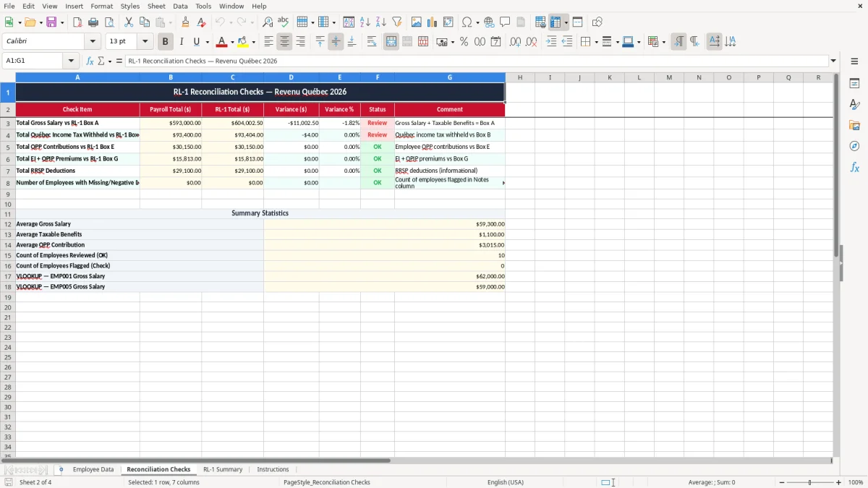This screenshot has height=488, width=868.
Task: Insert pivot table icon
Action: tap(448, 22)
